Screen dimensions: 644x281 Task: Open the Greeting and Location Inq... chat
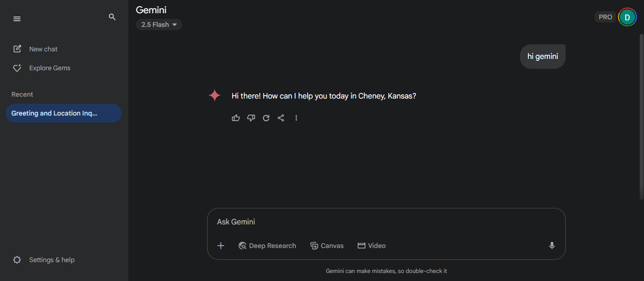(64, 113)
